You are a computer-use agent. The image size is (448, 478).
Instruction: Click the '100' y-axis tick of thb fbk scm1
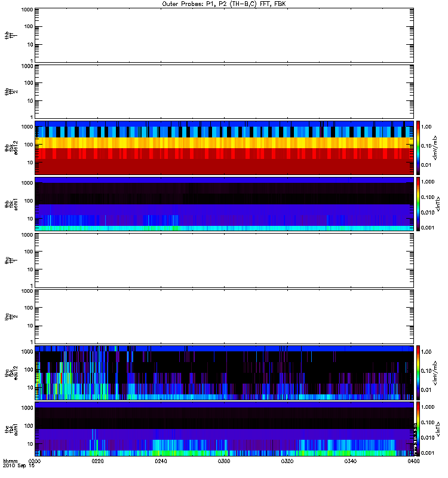pyautogui.click(x=29, y=201)
